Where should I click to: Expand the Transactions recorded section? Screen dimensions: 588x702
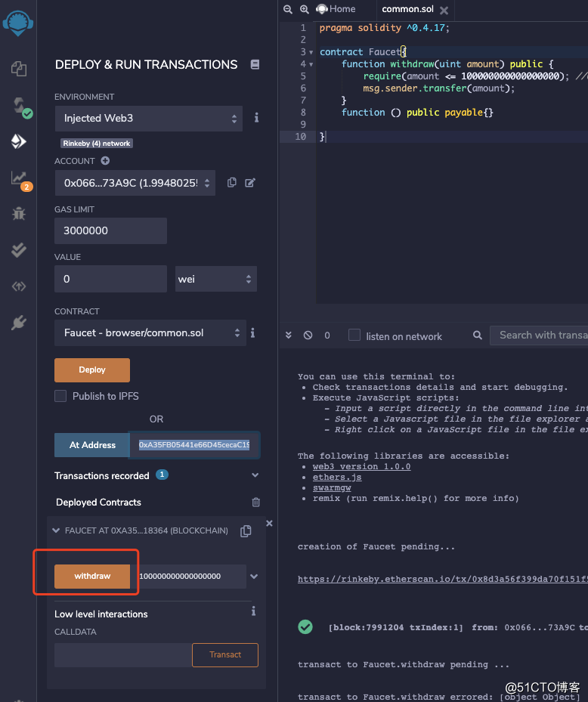pyautogui.click(x=255, y=475)
